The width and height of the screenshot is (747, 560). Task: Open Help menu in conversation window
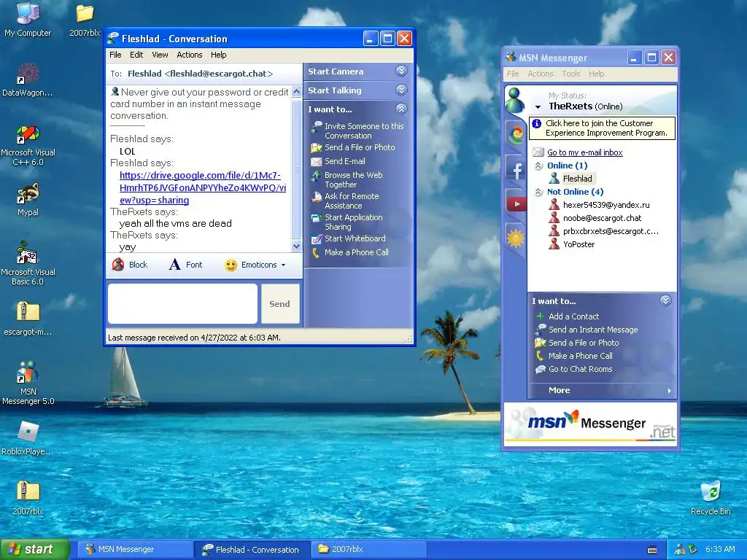pyautogui.click(x=219, y=55)
